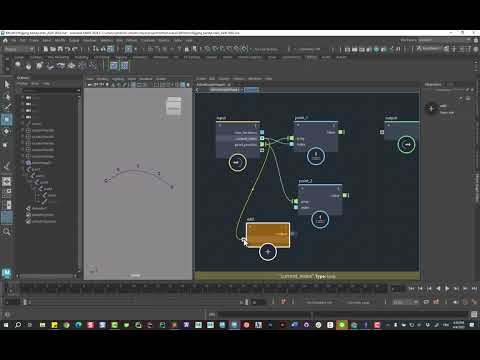This screenshot has width=480, height=360.
Task: Undo using the status line arrow
Action: coord(68,49)
